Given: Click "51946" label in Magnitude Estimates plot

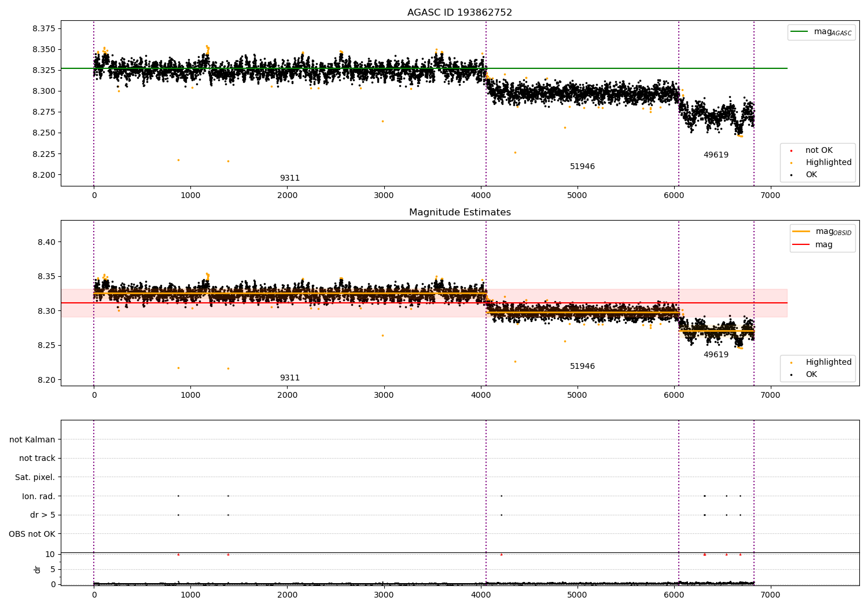Looking at the screenshot, I should (x=582, y=367).
